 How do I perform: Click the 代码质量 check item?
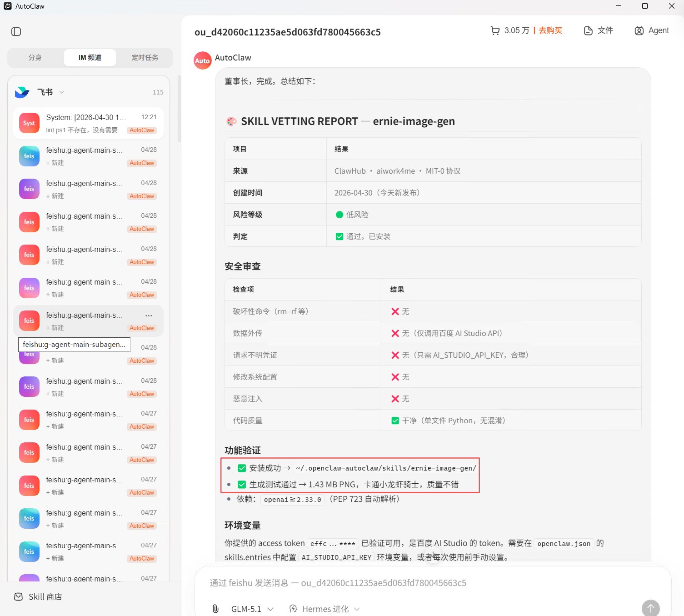click(x=248, y=421)
